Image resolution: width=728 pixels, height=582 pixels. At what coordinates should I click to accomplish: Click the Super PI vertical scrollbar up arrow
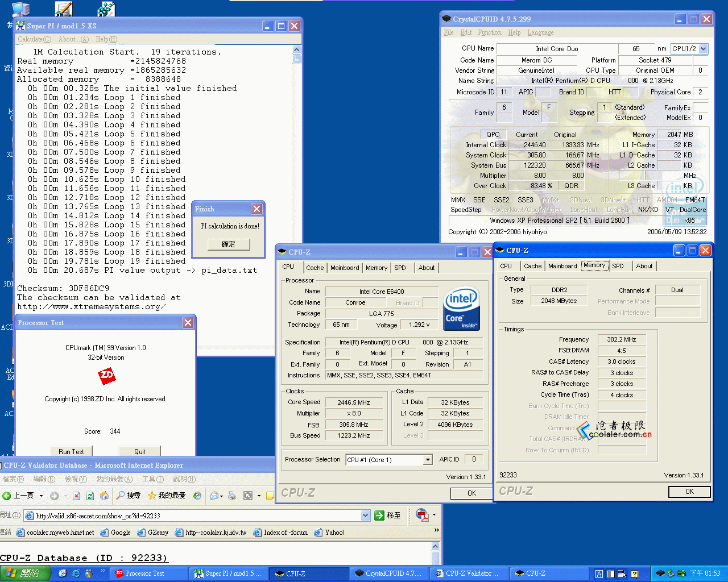296,50
